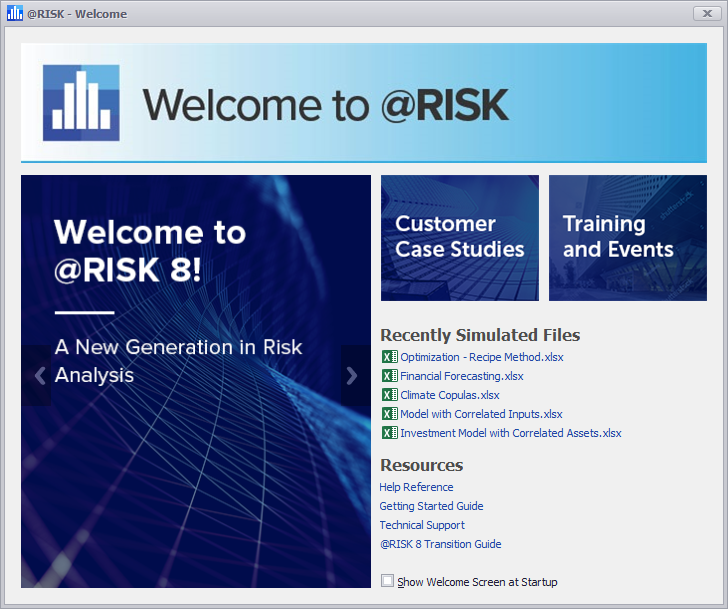
Task: Open the Getting Started Guide link
Action: tap(431, 506)
